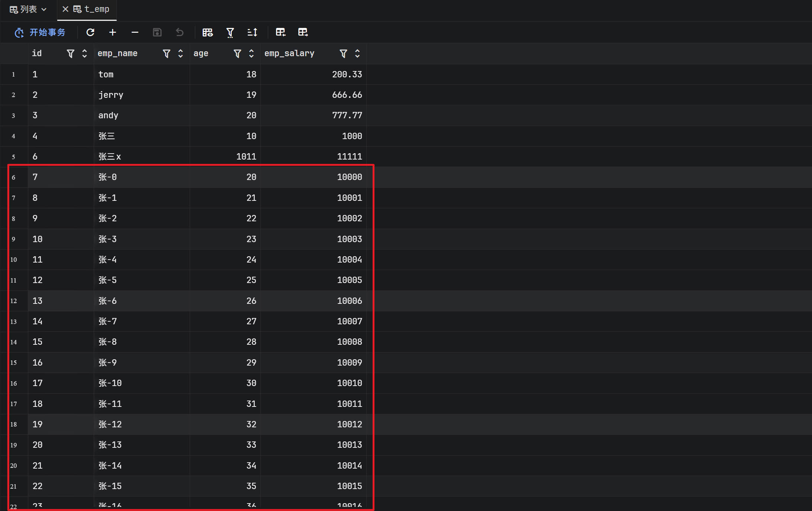Toggle the filter on the emp_name column

point(166,54)
